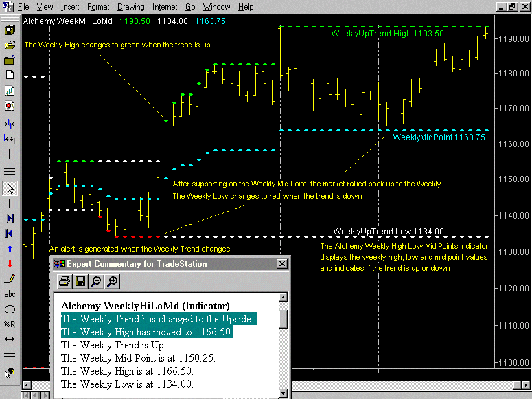Viewport: 532px width, 400px height.
Task: Click 'The Weekly Mid Point is at 1150.25.' line
Action: pos(138,358)
